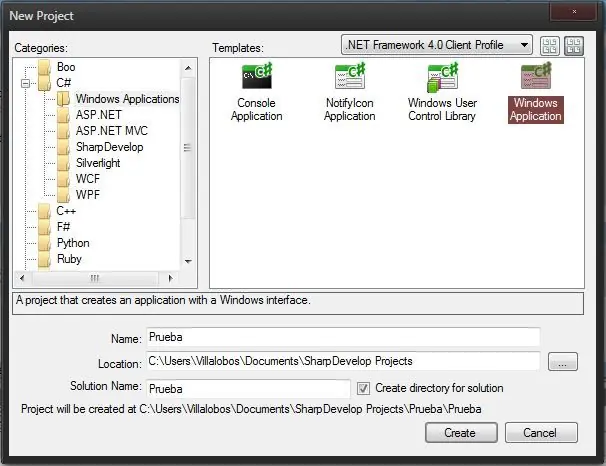The width and height of the screenshot is (606, 466).
Task: Click categories scrollbar down arrow
Action: 188,262
